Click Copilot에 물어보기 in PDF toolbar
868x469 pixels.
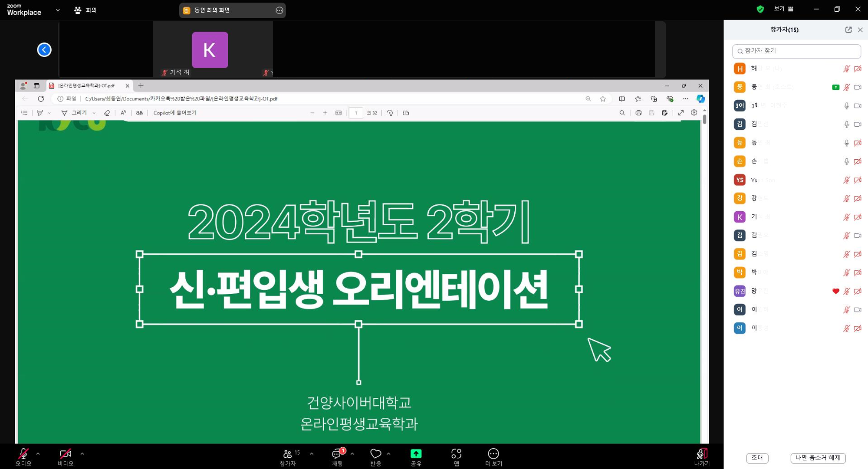(174, 113)
